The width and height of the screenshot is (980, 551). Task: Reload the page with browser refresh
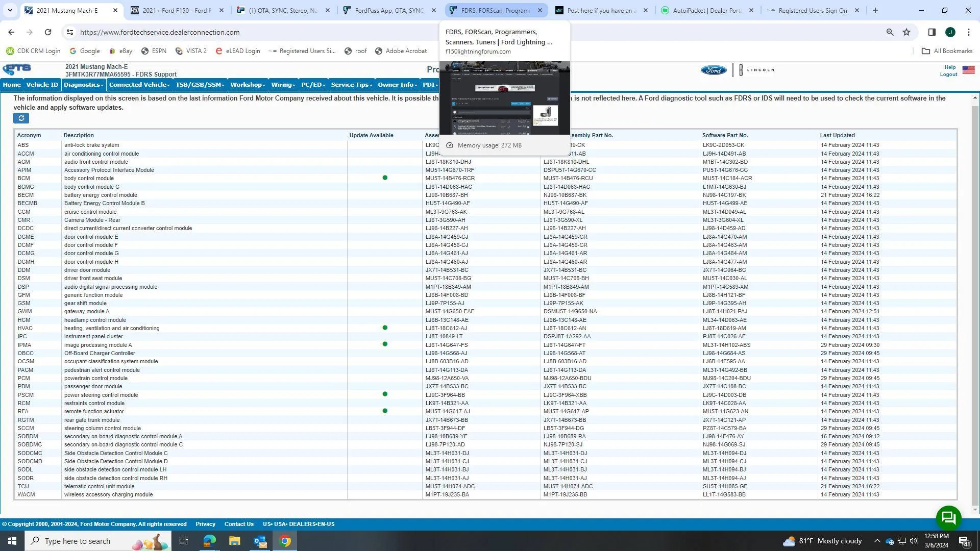[48, 32]
